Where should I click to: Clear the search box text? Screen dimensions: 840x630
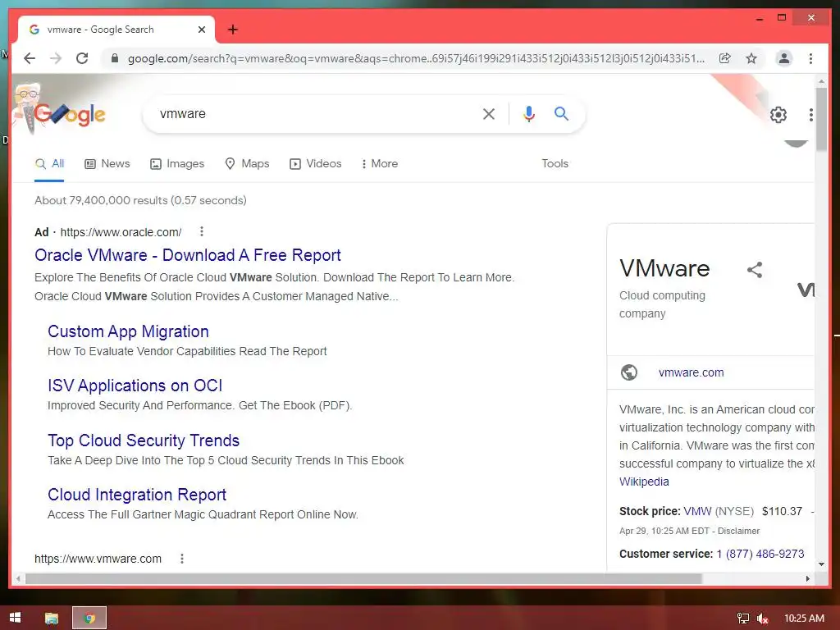click(489, 113)
